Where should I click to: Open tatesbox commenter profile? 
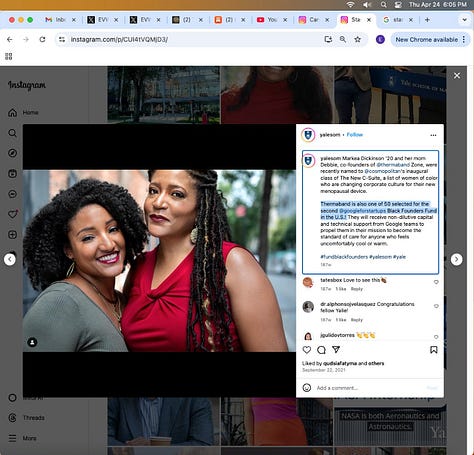click(331, 280)
